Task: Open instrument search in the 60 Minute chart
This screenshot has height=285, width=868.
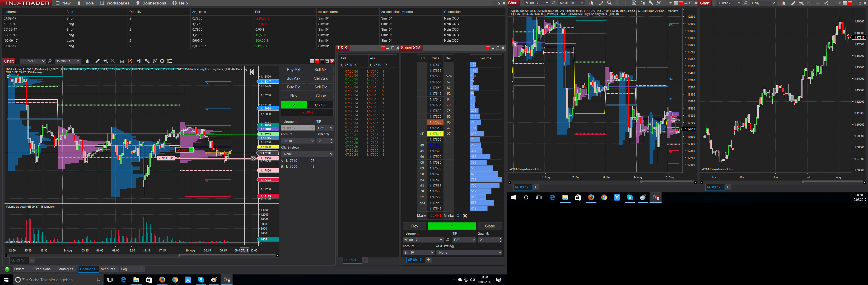Action: click(553, 3)
